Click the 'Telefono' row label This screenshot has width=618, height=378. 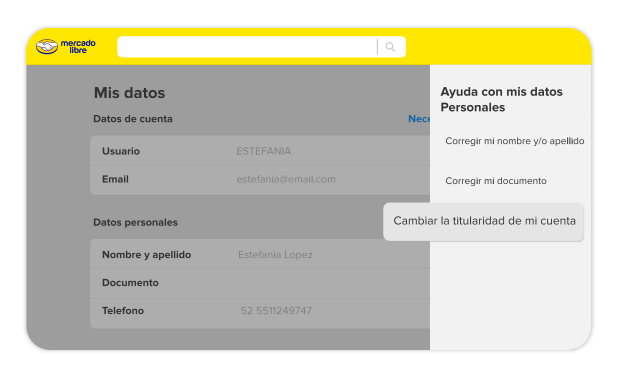pyautogui.click(x=123, y=311)
